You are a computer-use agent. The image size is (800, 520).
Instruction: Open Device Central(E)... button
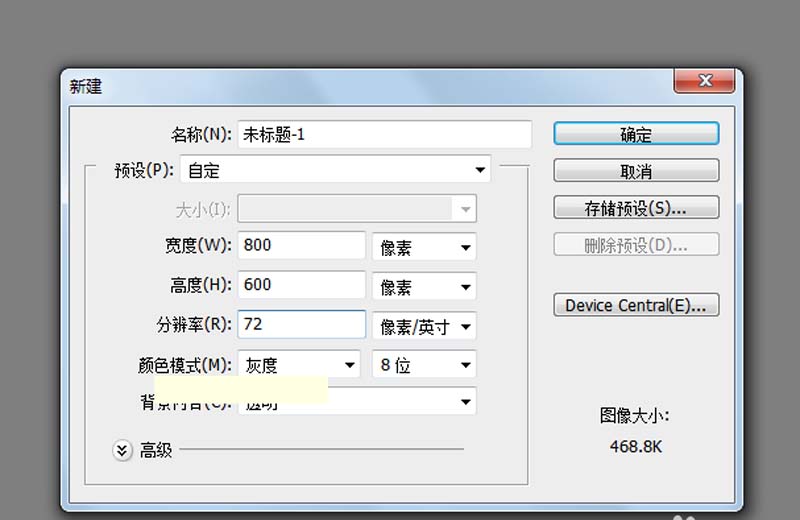click(x=636, y=305)
